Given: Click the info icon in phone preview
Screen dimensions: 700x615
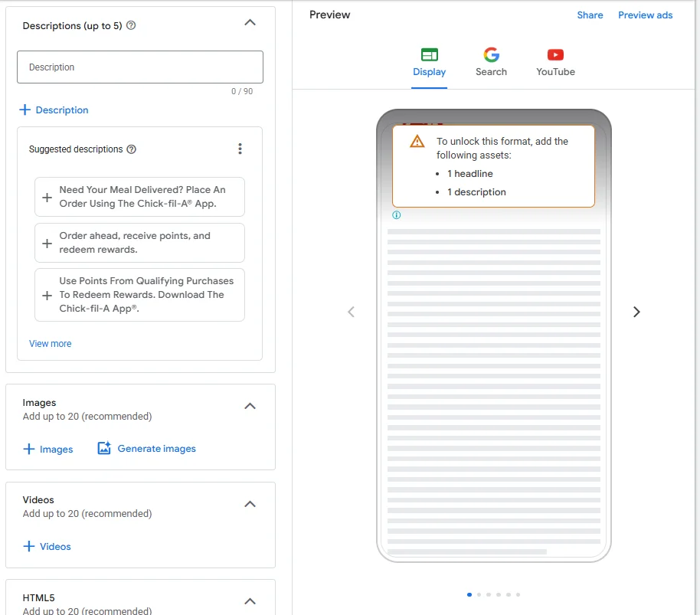Looking at the screenshot, I should click(397, 215).
